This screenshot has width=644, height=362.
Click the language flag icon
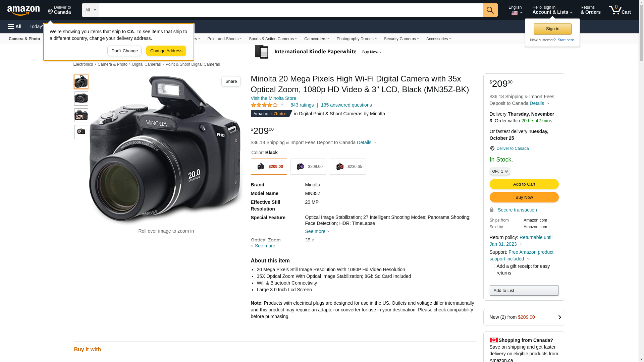pyautogui.click(x=514, y=13)
